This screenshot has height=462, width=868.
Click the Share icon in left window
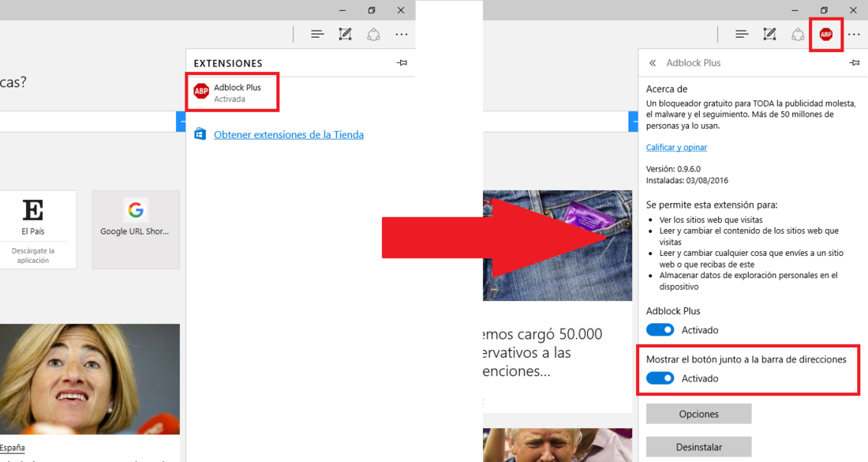[x=374, y=34]
